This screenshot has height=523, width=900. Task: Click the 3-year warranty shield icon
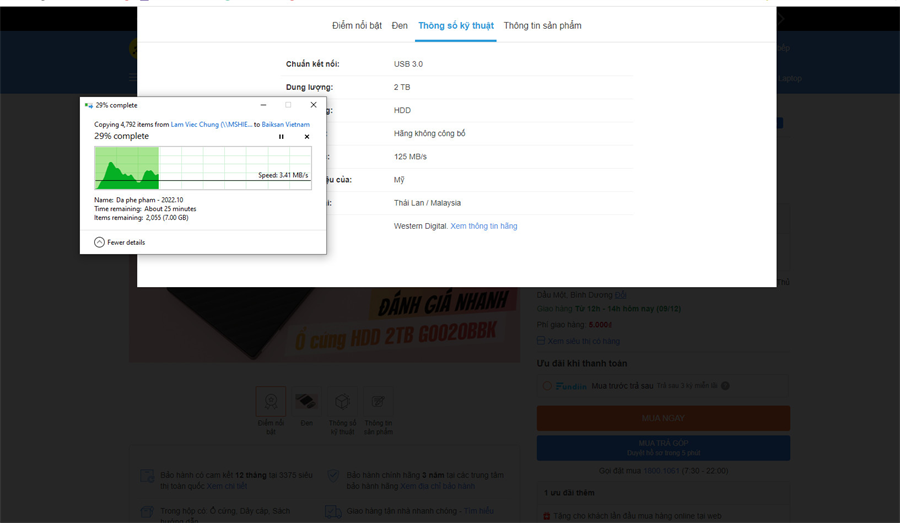pyautogui.click(x=333, y=476)
